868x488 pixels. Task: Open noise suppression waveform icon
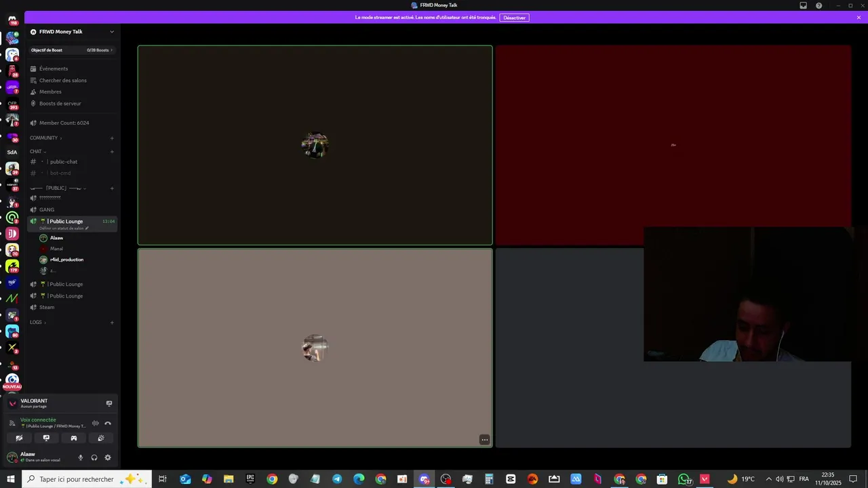96,423
